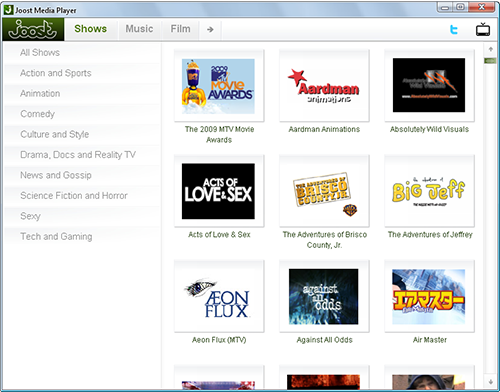Click Aardman Animations title link
Screen dimensions: 500x392
point(324,129)
